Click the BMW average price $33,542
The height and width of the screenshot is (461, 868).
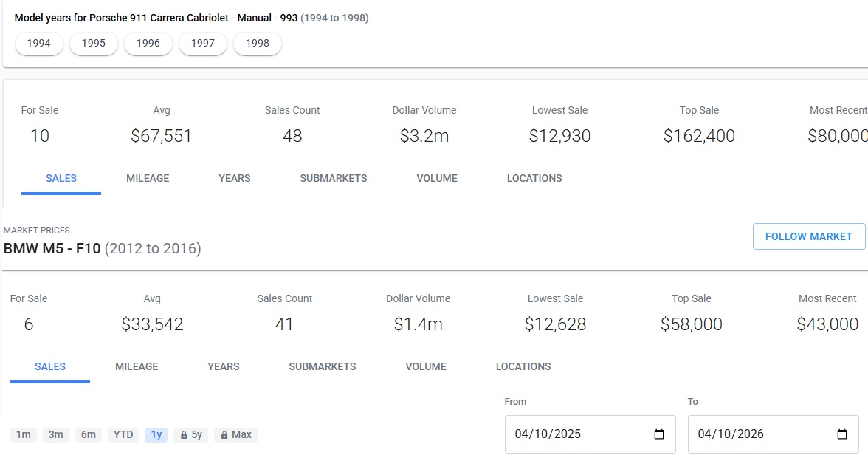[x=152, y=324]
